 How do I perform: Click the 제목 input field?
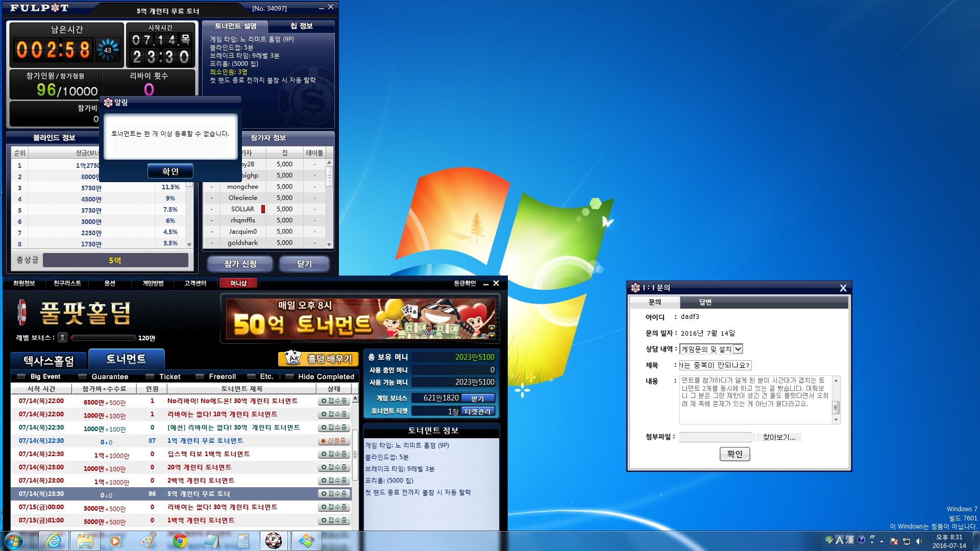click(x=716, y=365)
